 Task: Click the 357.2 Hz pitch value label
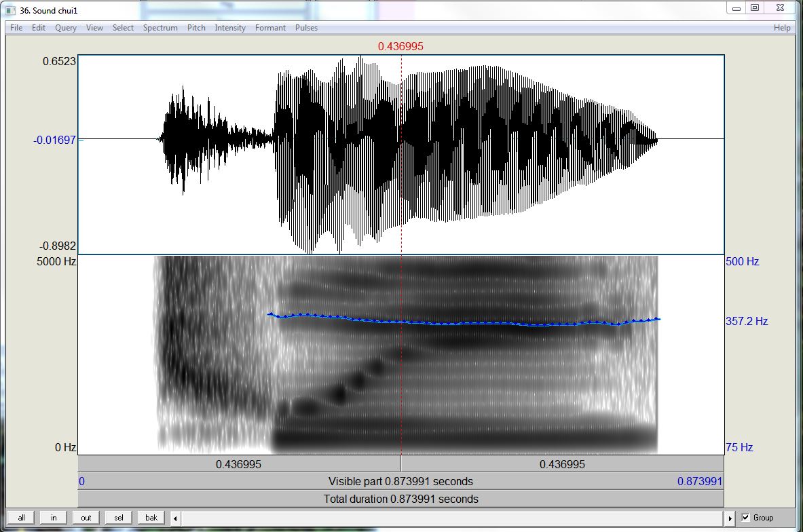(747, 321)
